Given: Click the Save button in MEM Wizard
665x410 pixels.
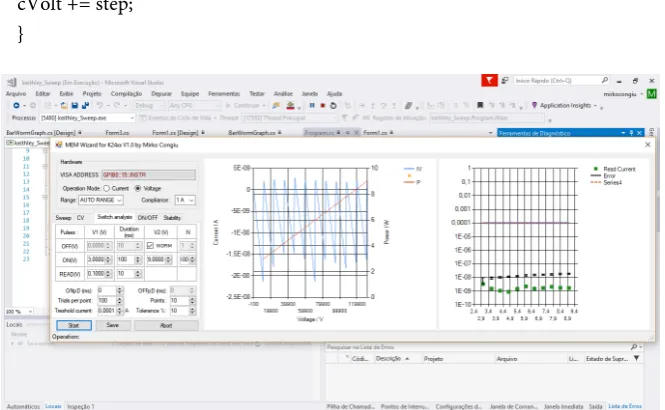Looking at the screenshot, I should click(112, 325).
